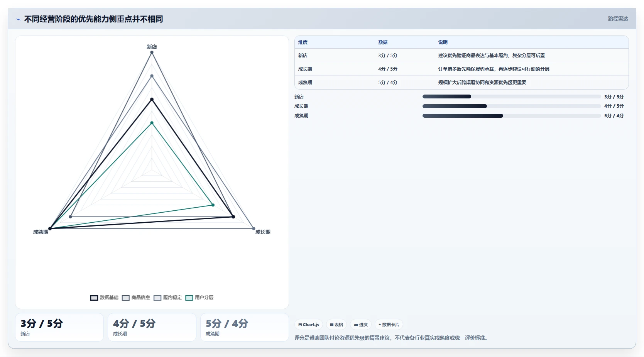
Task: Click the 4分 / 5分 成长期 summary card
Action: (x=152, y=327)
